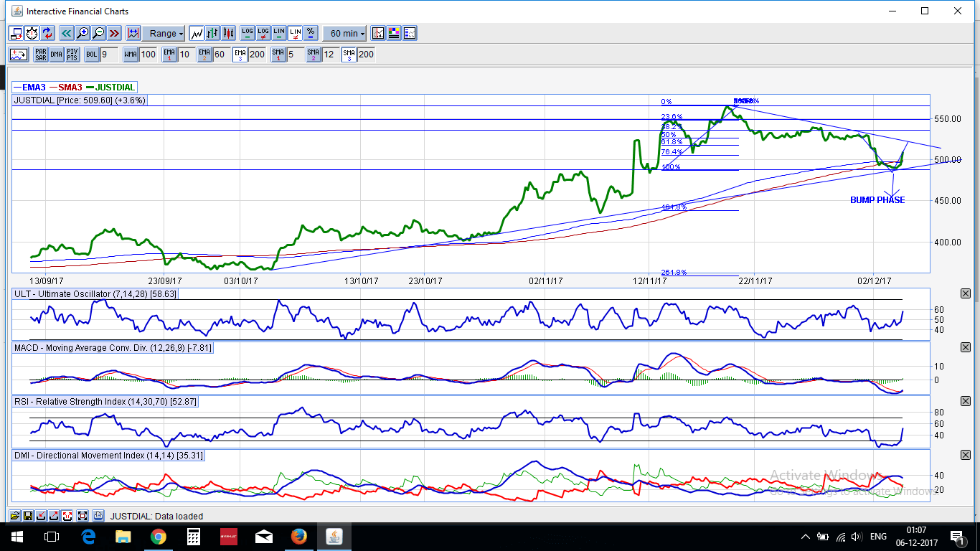The width and height of the screenshot is (980, 551).
Task: Click the reload data arrows icon
Action: coord(47,34)
